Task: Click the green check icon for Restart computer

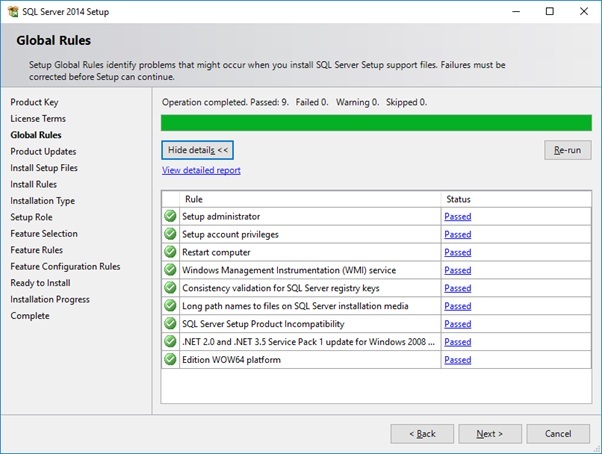Action: coord(170,252)
